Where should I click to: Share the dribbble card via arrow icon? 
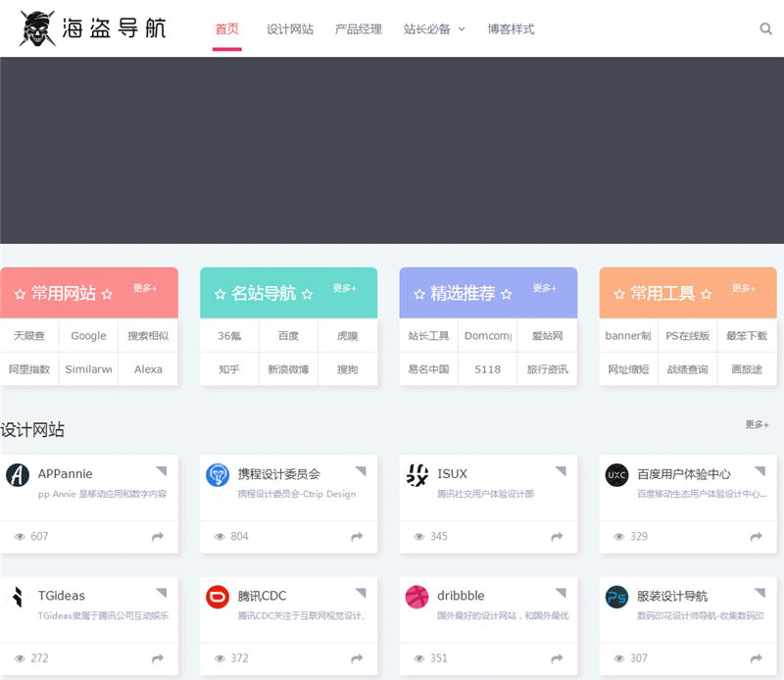[x=557, y=658]
